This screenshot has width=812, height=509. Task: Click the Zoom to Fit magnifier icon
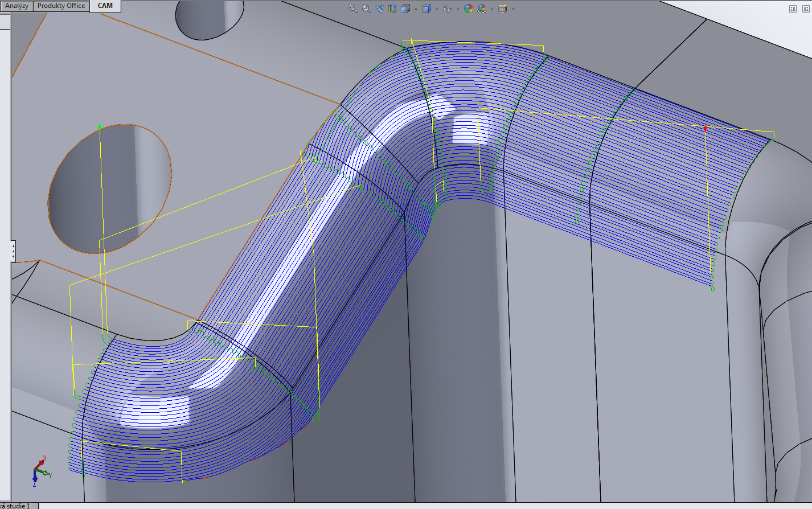pyautogui.click(x=353, y=9)
